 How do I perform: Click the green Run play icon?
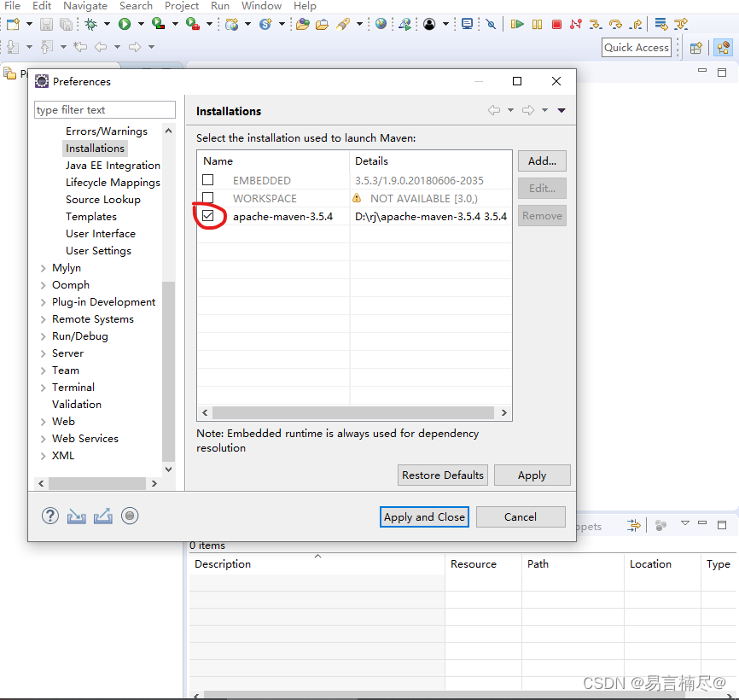click(x=125, y=24)
